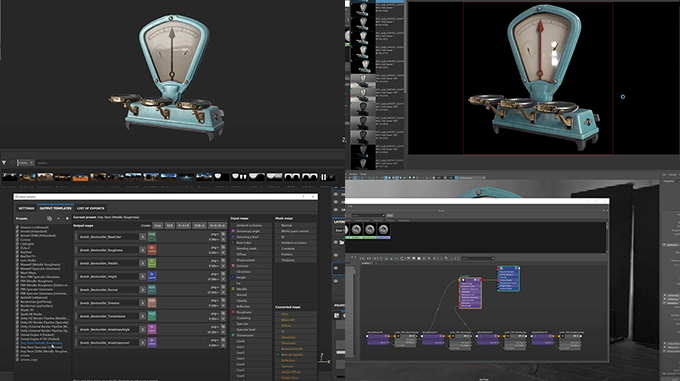Switch to the OUTPUT TEMPLATES tab

[56, 208]
